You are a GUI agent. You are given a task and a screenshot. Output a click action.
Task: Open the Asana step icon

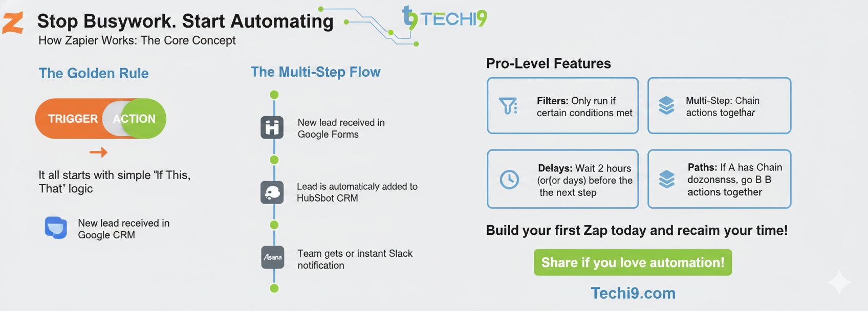point(272,257)
